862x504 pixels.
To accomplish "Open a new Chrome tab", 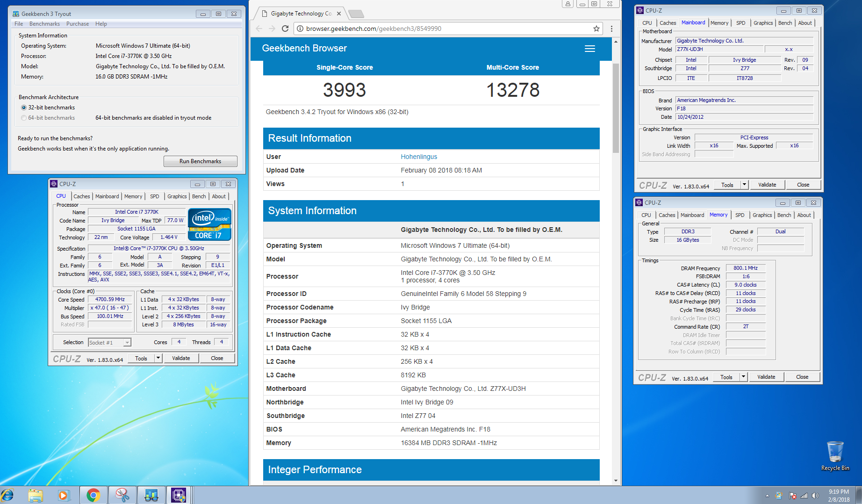I will [x=356, y=14].
